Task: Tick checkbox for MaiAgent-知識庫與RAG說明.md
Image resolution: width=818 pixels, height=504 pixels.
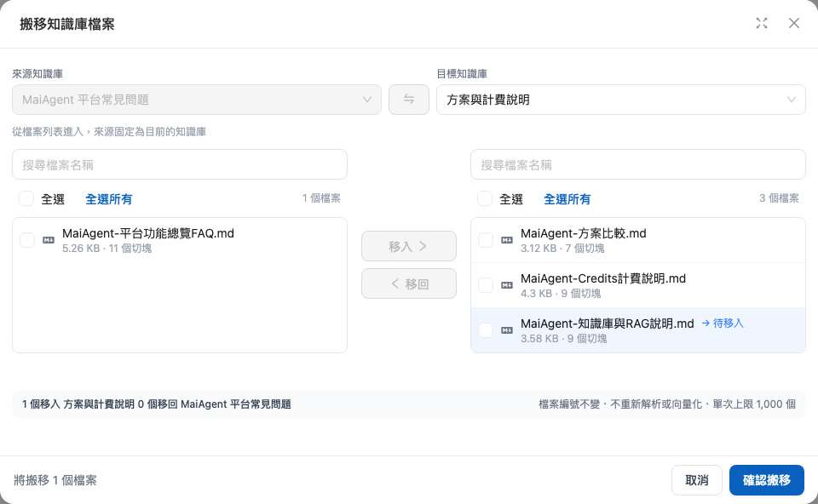Action: coord(486,330)
